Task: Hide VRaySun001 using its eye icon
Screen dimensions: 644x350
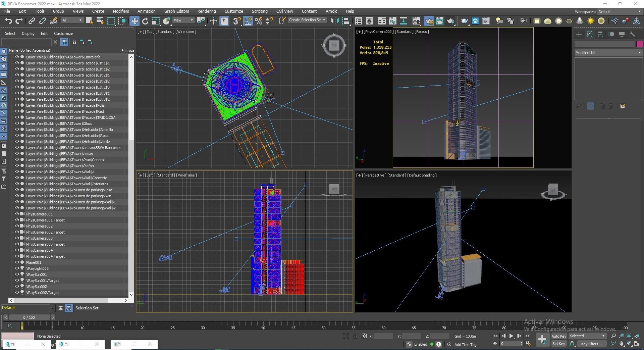Action: point(17,274)
